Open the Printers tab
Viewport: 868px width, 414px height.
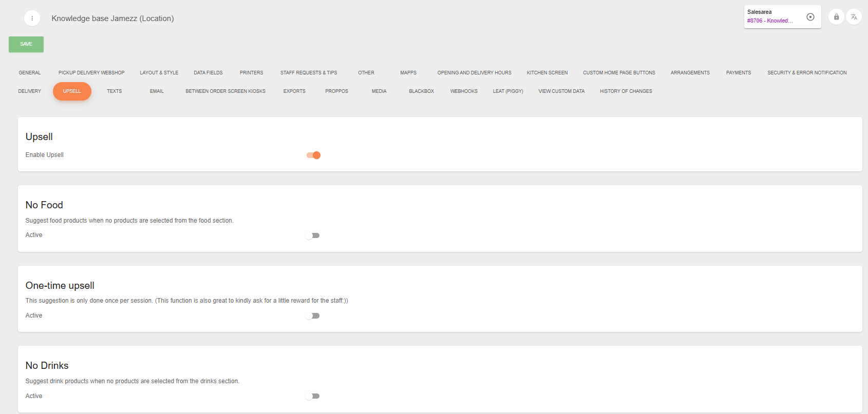(251, 73)
